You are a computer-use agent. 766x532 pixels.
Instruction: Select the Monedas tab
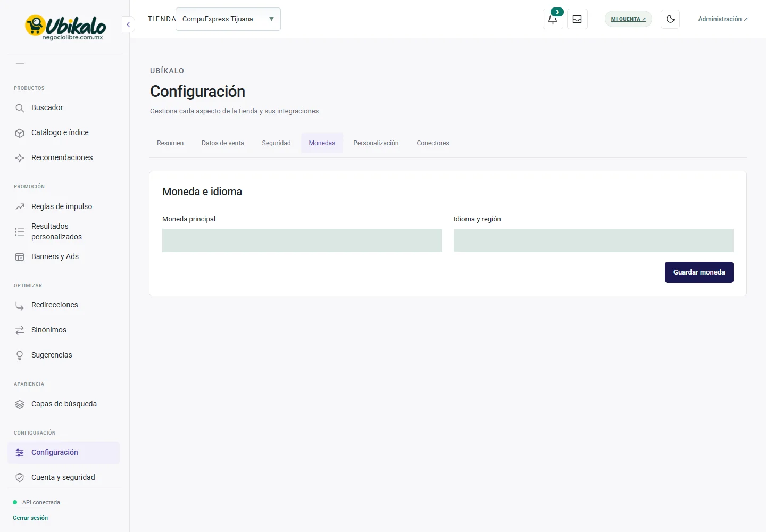pos(322,143)
